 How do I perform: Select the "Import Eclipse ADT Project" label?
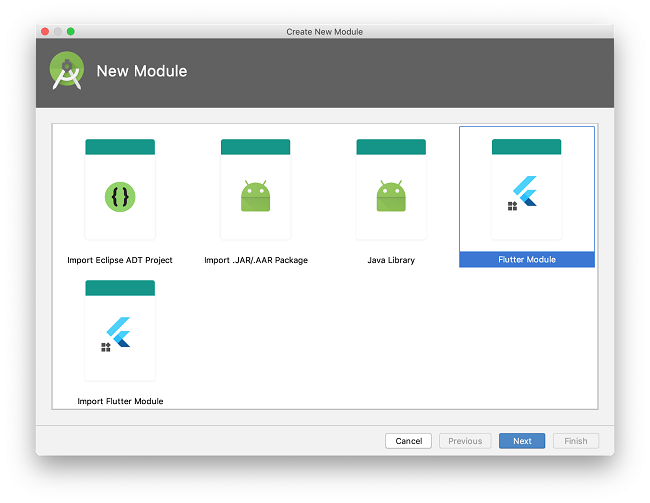tap(120, 260)
